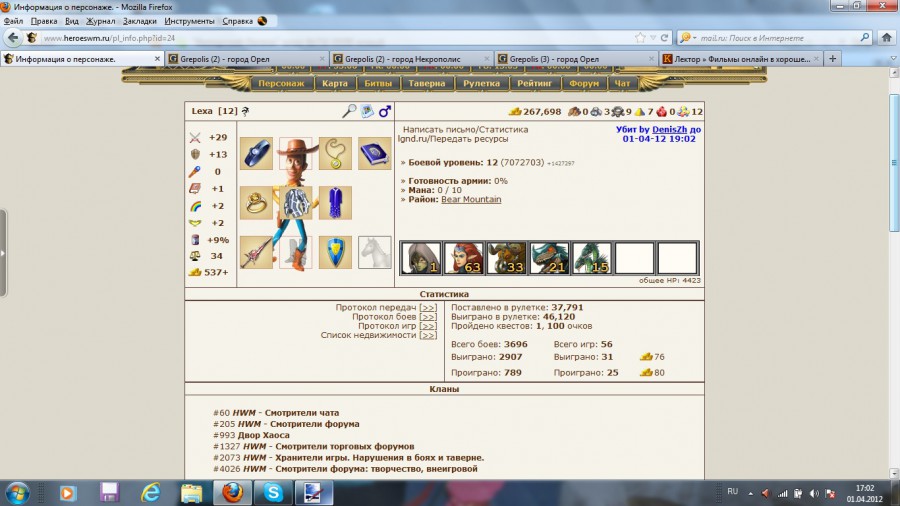Open the chest armor artifact slot
Viewport: 900px width, 506px height.
tap(296, 203)
